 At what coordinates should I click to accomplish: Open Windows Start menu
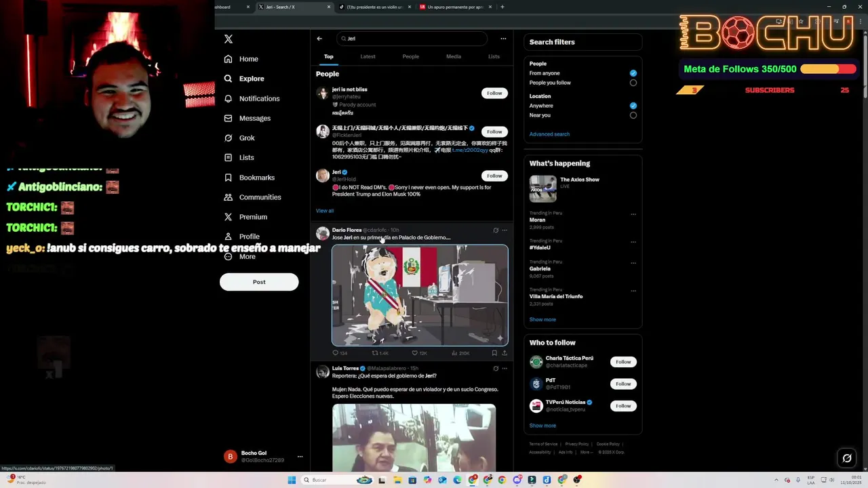tap(292, 480)
